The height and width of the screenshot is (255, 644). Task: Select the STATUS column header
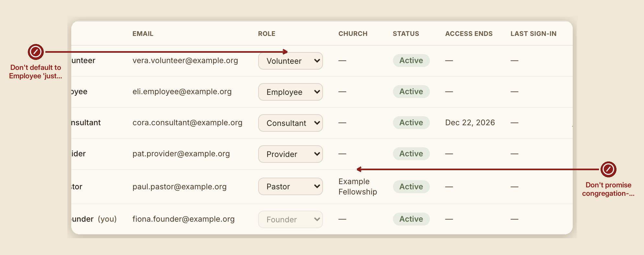(406, 34)
